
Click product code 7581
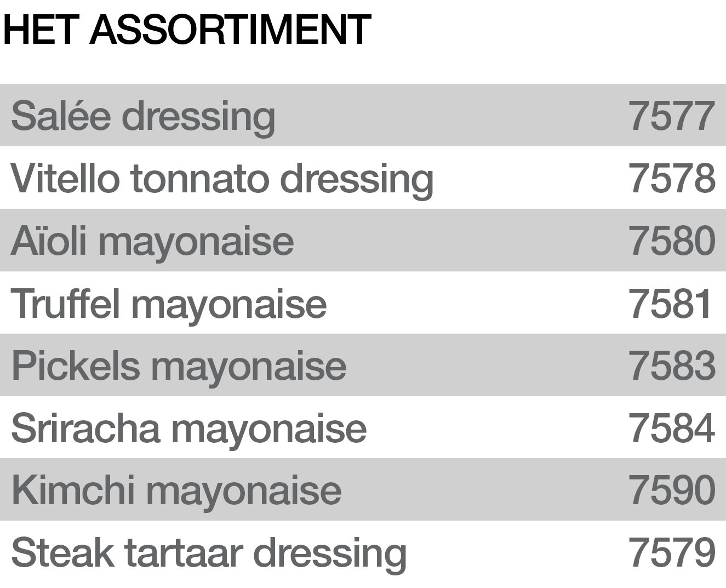pyautogui.click(x=670, y=304)
